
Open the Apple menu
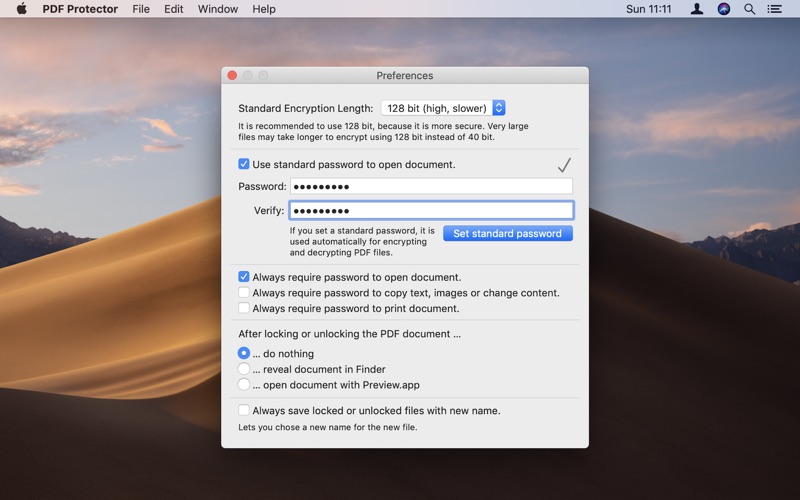[21, 9]
